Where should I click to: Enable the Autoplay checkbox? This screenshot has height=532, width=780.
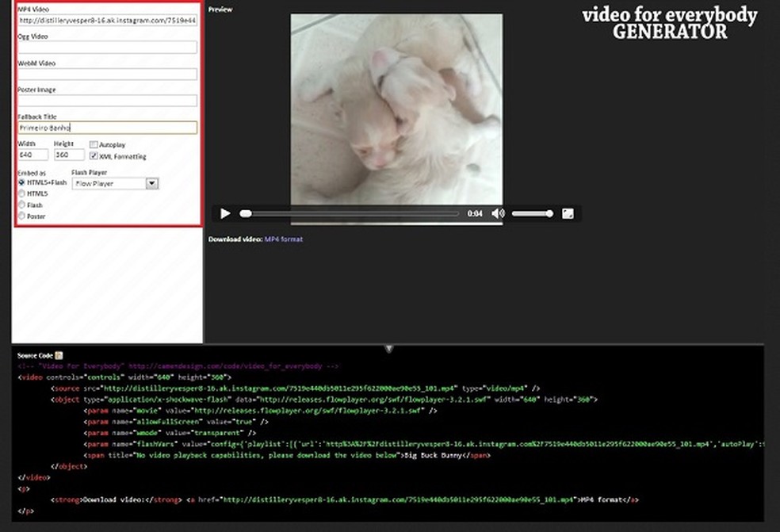(x=94, y=144)
